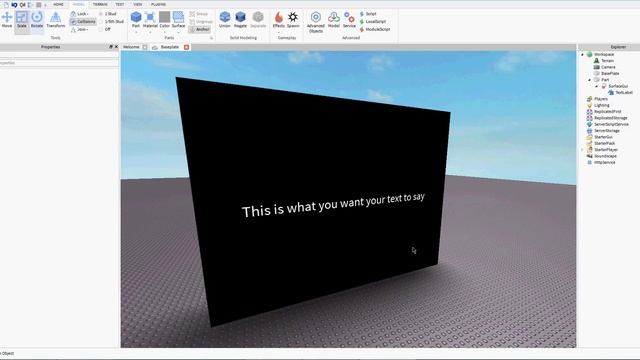Screen dimensions: 640x360
Task: Click the Ungroup button
Action: tap(201, 22)
